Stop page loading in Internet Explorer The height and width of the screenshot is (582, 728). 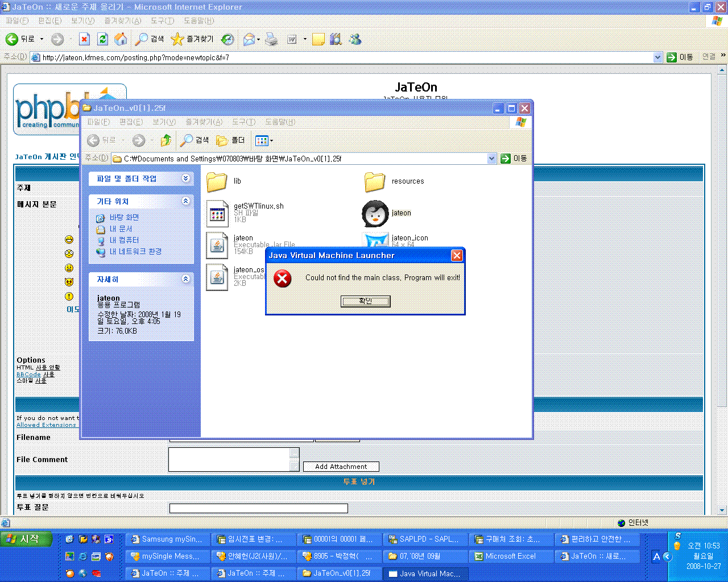(84, 39)
